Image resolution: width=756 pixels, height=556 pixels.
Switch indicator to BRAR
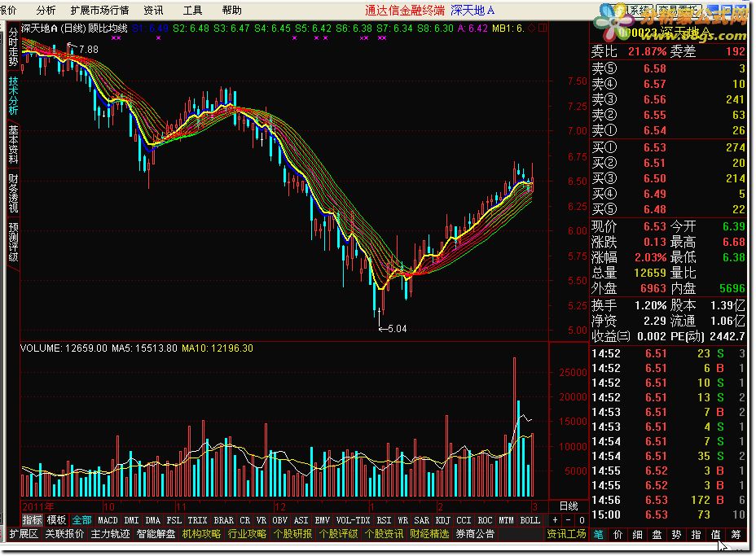pos(223,520)
